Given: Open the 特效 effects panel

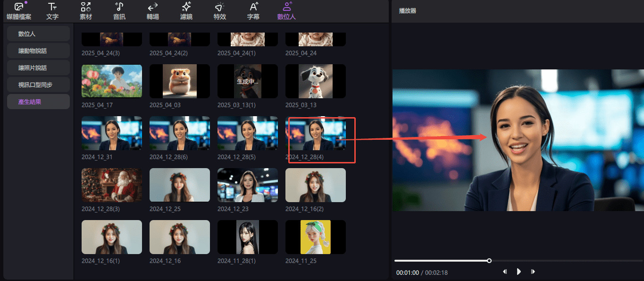Looking at the screenshot, I should point(220,11).
